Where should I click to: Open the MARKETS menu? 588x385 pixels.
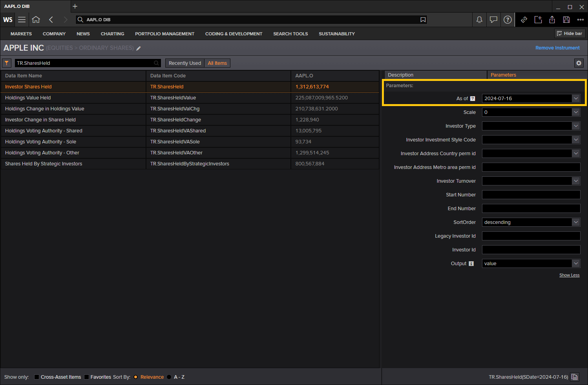click(21, 34)
